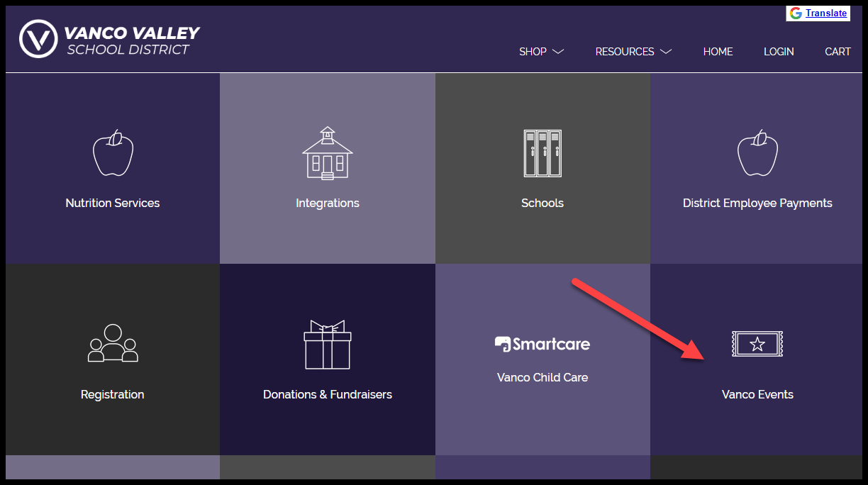Click the Vanco Events ticket icon

tap(757, 344)
